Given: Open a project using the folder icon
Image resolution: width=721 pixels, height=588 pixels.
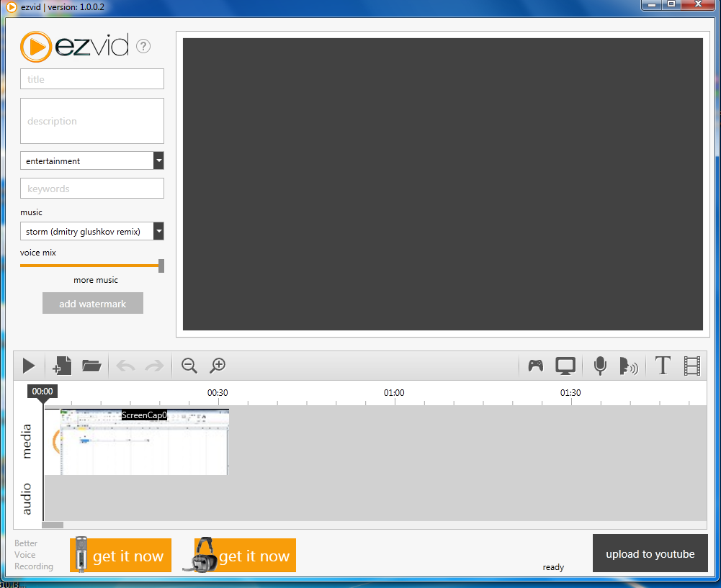Looking at the screenshot, I should pyautogui.click(x=91, y=366).
